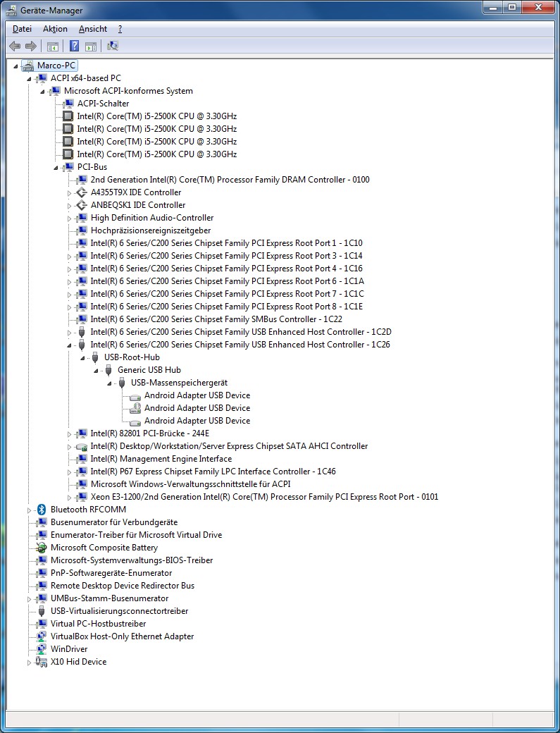This screenshot has height=733, width=560.
Task: Select P67 LPC Interface Controller - 1C46
Action: tap(213, 472)
